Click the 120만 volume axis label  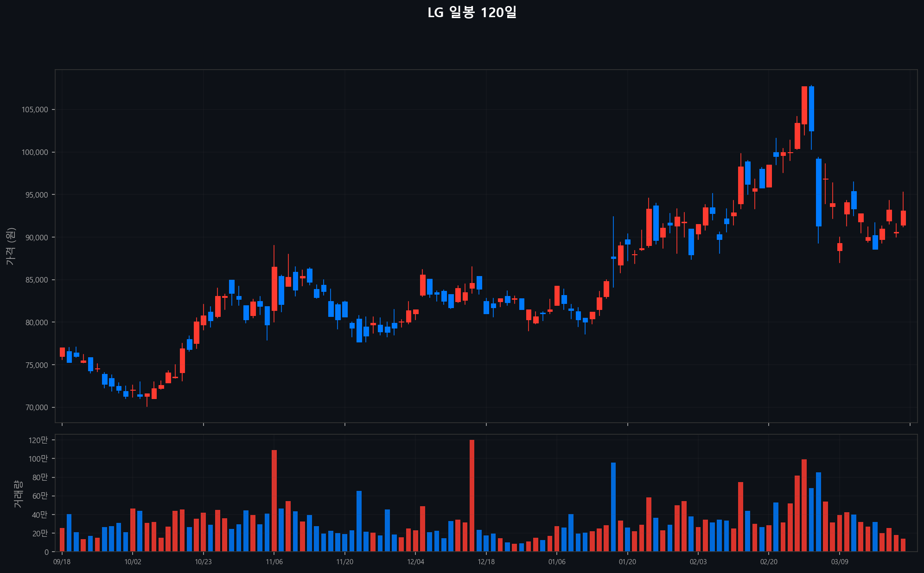[38, 440]
